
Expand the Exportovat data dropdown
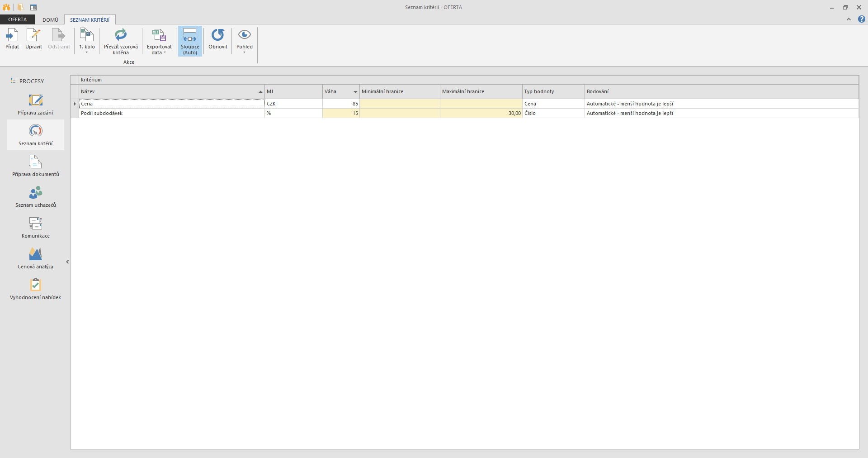click(x=159, y=50)
